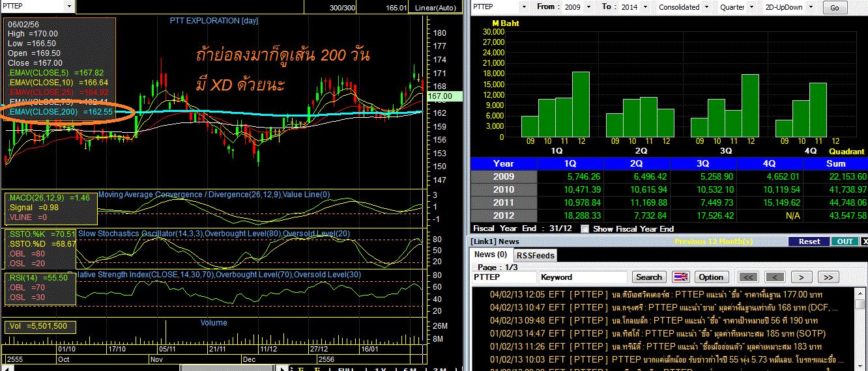Click the RSI(14) =55.50 indicator label

click(x=39, y=277)
